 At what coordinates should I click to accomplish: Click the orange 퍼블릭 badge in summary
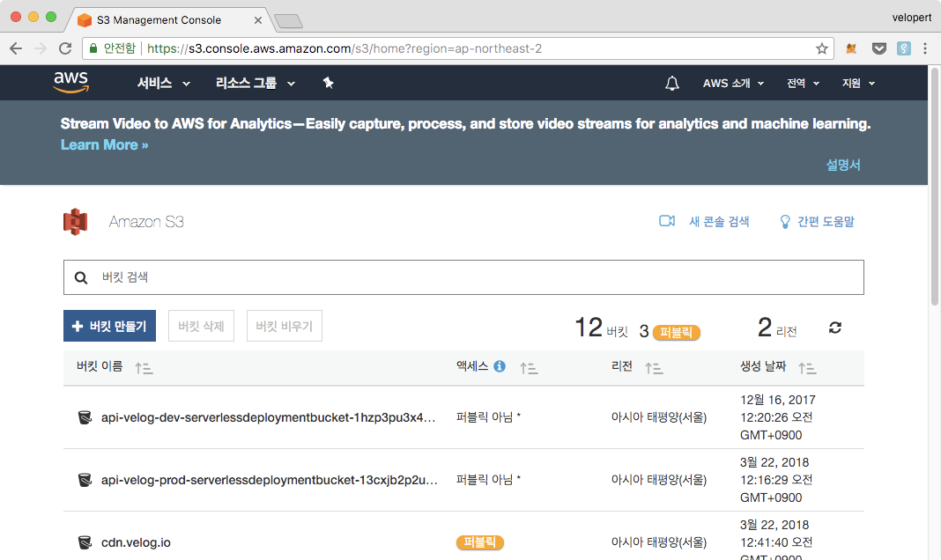click(x=677, y=332)
